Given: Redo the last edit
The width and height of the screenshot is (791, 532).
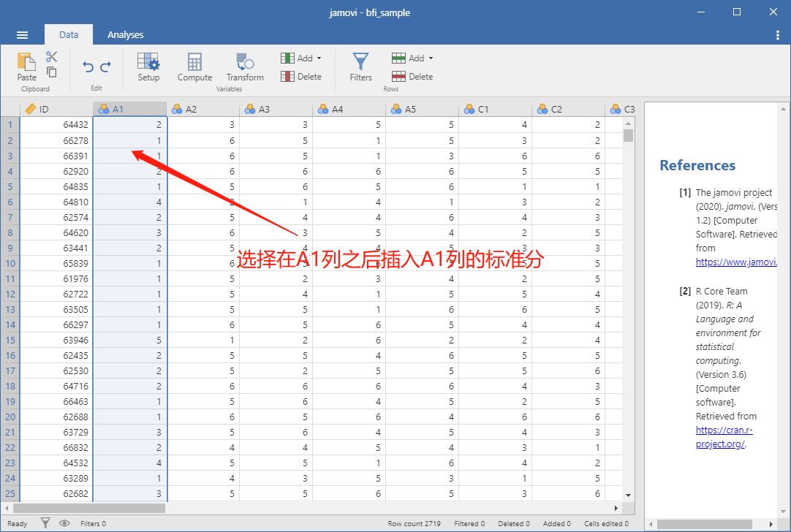Looking at the screenshot, I should 105,66.
